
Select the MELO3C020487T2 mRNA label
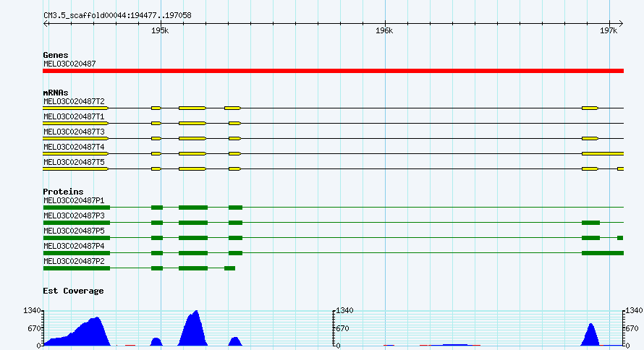pyautogui.click(x=74, y=101)
